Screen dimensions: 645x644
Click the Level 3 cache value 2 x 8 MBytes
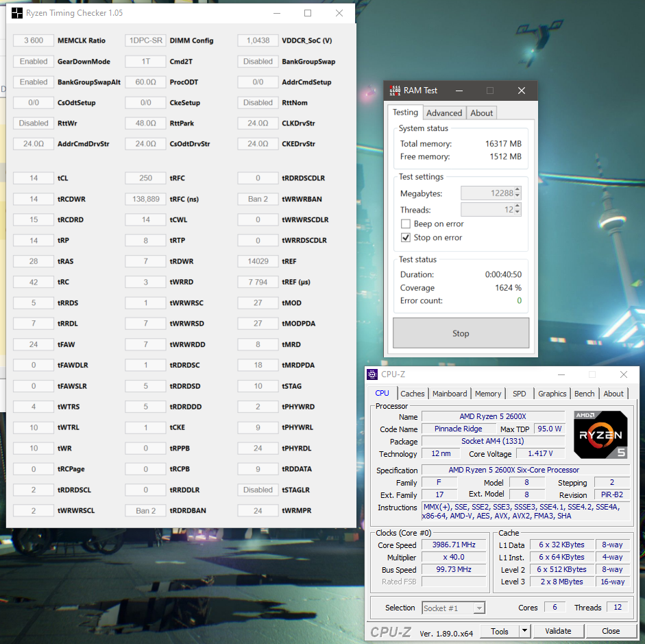tap(561, 582)
